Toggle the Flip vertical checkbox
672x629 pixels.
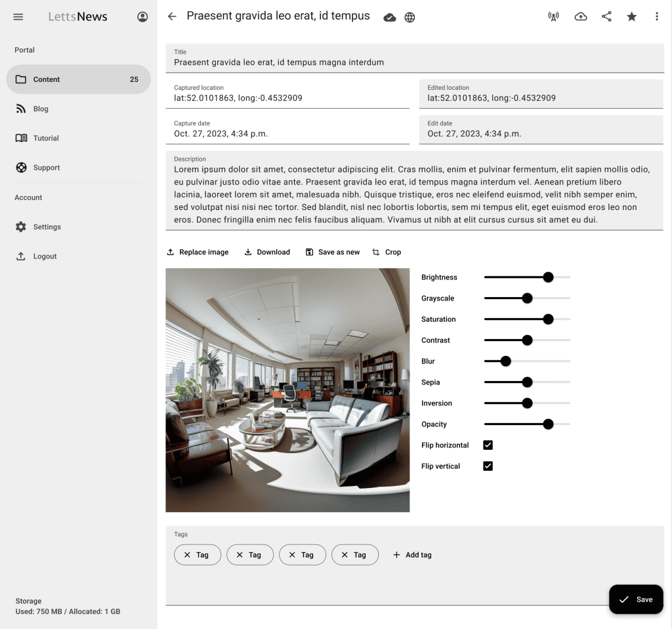[488, 466]
